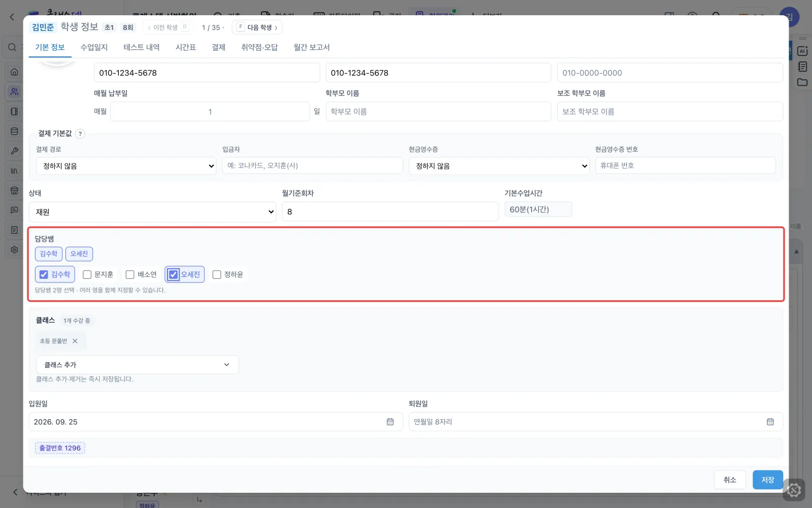The width and height of the screenshot is (812, 508).
Task: Open the database cylinder icon in sidebar
Action: click(x=14, y=132)
